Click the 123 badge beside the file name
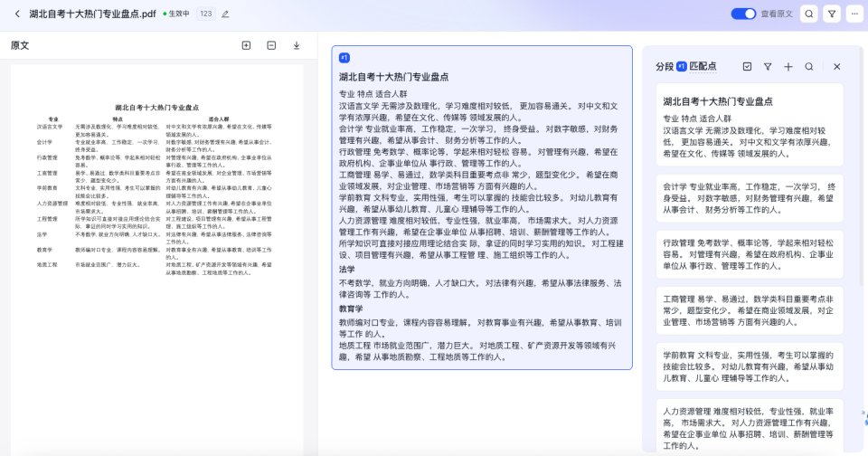868x456 pixels. click(206, 14)
